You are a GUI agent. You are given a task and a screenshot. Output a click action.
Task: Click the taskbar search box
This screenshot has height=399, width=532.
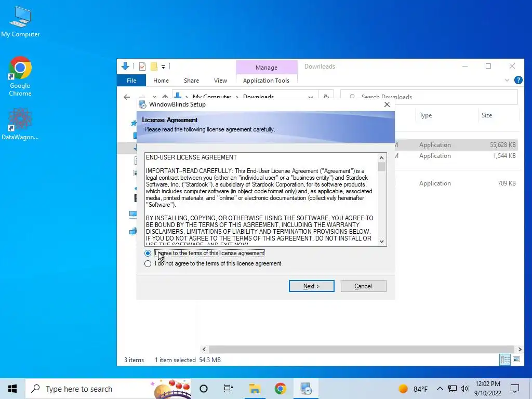click(108, 389)
